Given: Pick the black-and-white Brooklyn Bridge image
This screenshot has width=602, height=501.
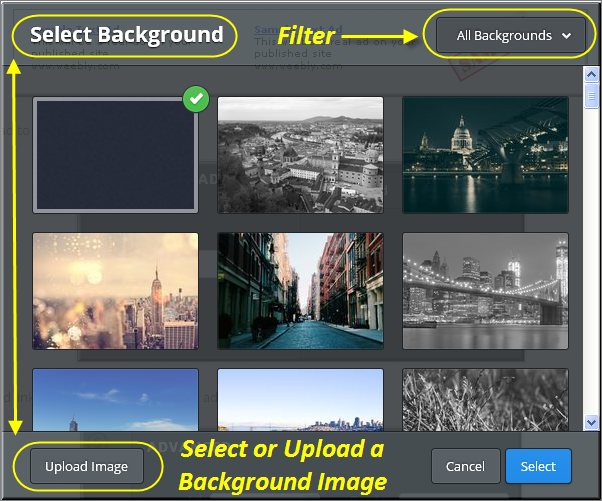Looking at the screenshot, I should [485, 291].
